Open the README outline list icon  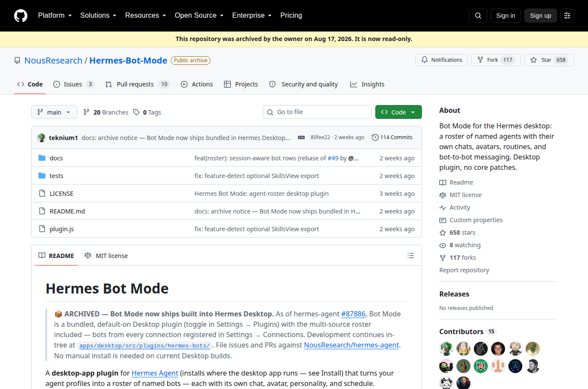[x=411, y=255]
